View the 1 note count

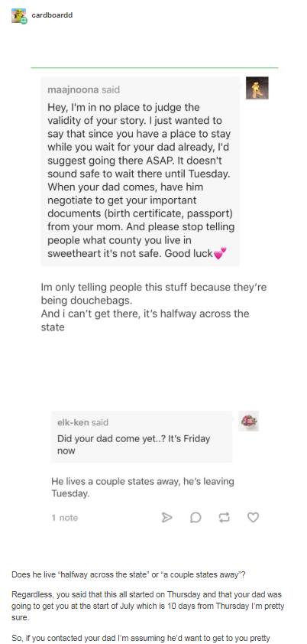tap(64, 518)
